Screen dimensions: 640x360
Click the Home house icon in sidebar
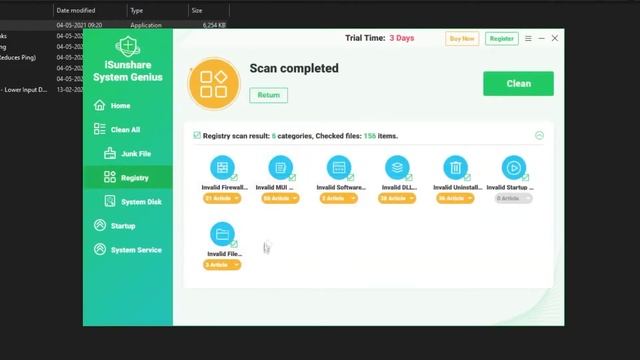tap(100, 105)
